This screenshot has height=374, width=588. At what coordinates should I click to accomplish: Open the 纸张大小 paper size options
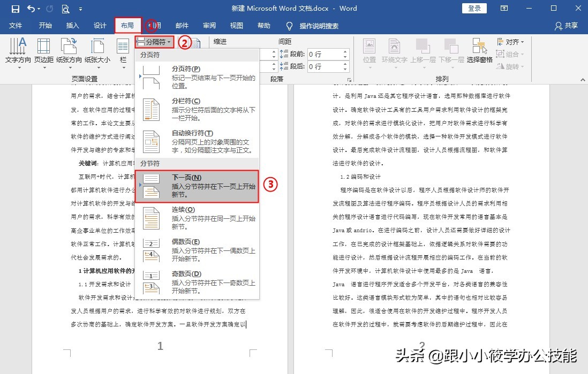98,51
